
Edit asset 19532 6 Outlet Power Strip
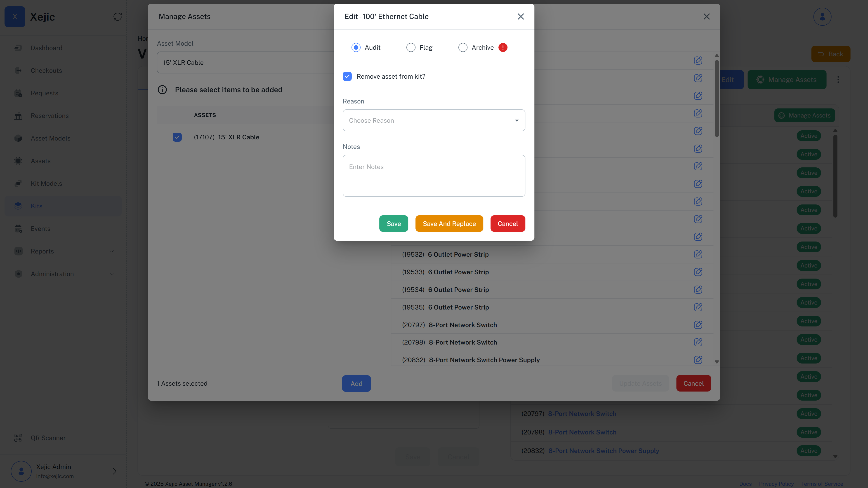point(698,254)
